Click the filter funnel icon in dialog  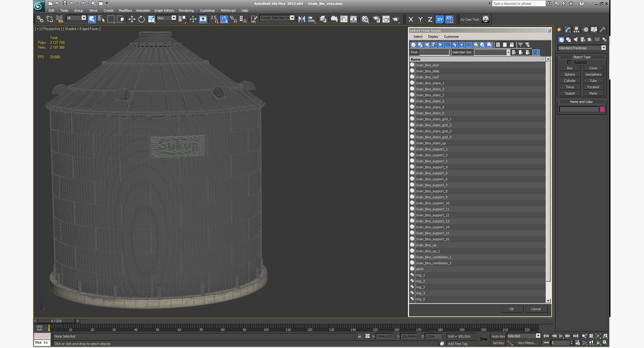[520, 45]
